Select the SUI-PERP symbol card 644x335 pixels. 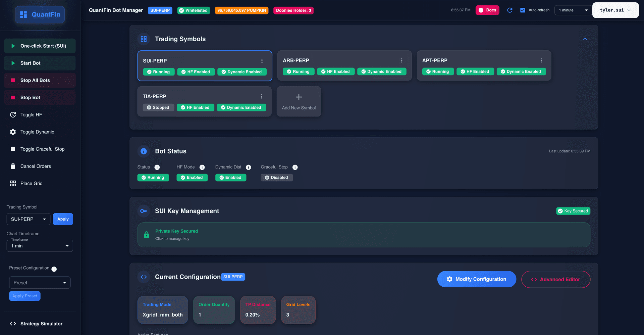click(205, 66)
